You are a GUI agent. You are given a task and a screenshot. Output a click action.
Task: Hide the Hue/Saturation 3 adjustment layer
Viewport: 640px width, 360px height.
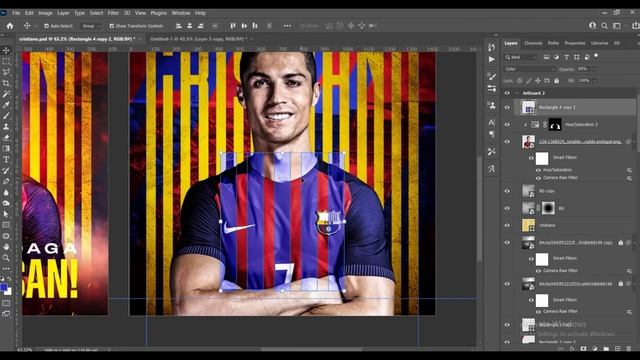pyautogui.click(x=507, y=124)
